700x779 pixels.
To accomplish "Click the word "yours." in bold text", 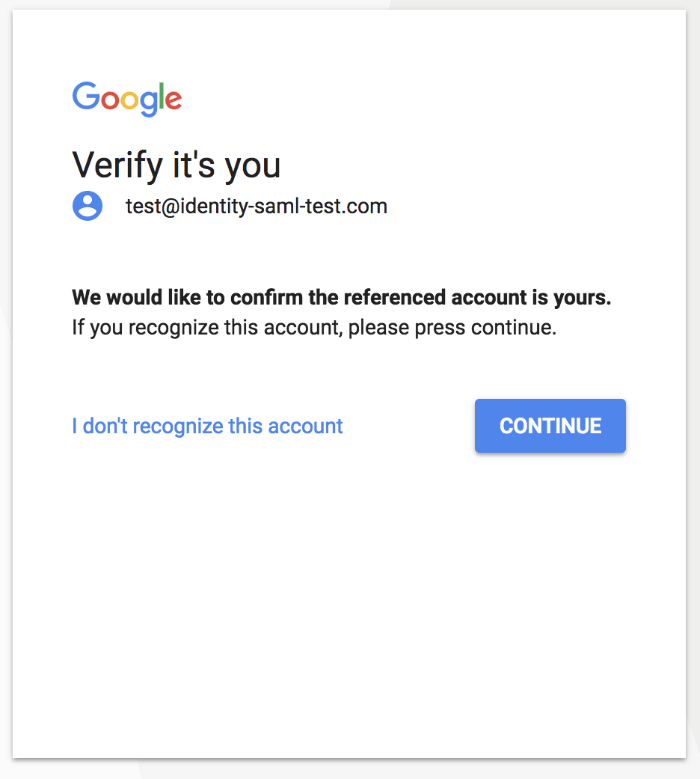I will (x=583, y=298).
